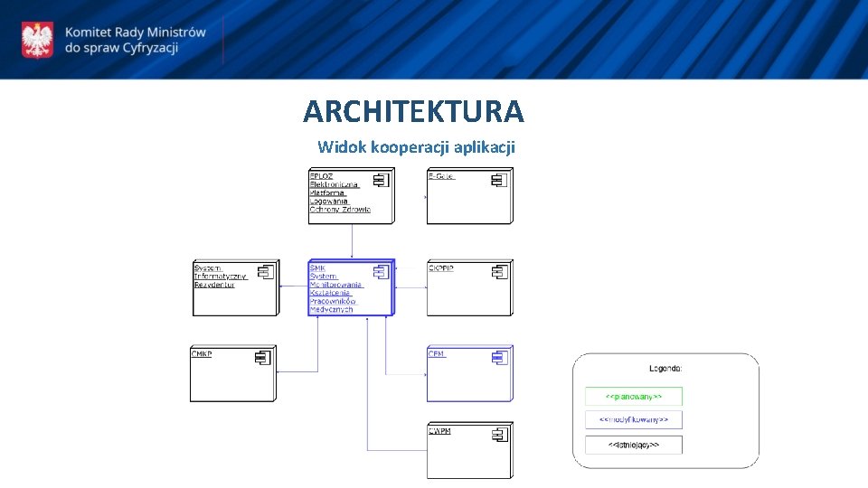Select the CEM component label

tap(436, 354)
